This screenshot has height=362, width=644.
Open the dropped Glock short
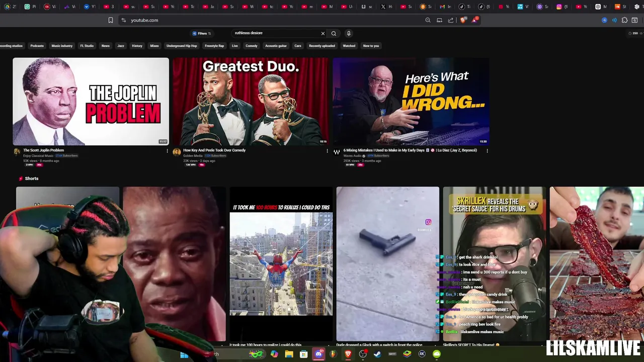click(388, 264)
